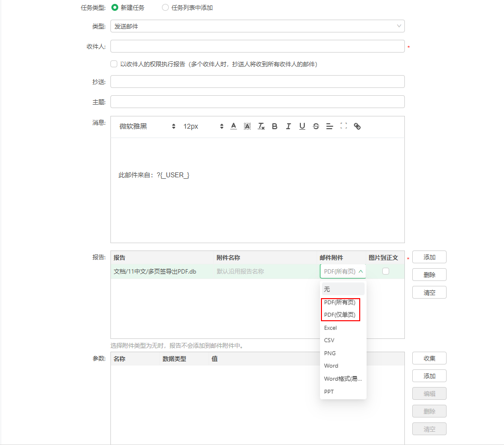Click the 收集 parameters button
The image size is (504, 445).
coord(429,358)
